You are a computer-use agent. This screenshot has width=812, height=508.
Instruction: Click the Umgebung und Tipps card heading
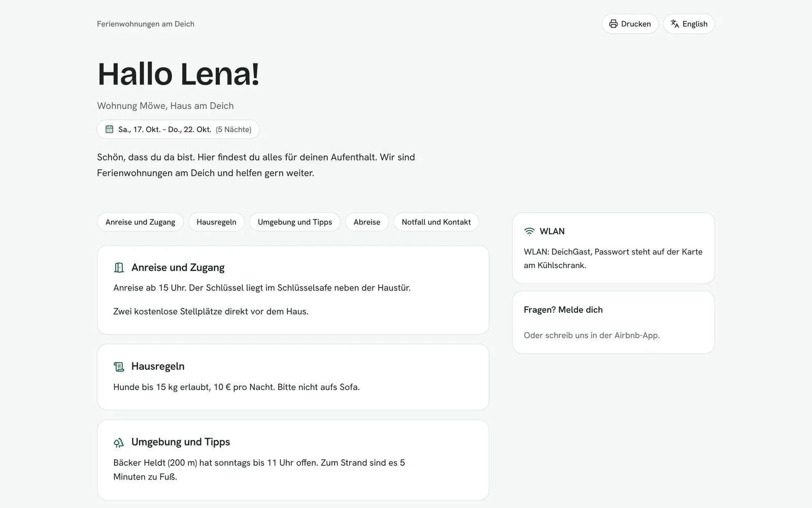coord(181,442)
